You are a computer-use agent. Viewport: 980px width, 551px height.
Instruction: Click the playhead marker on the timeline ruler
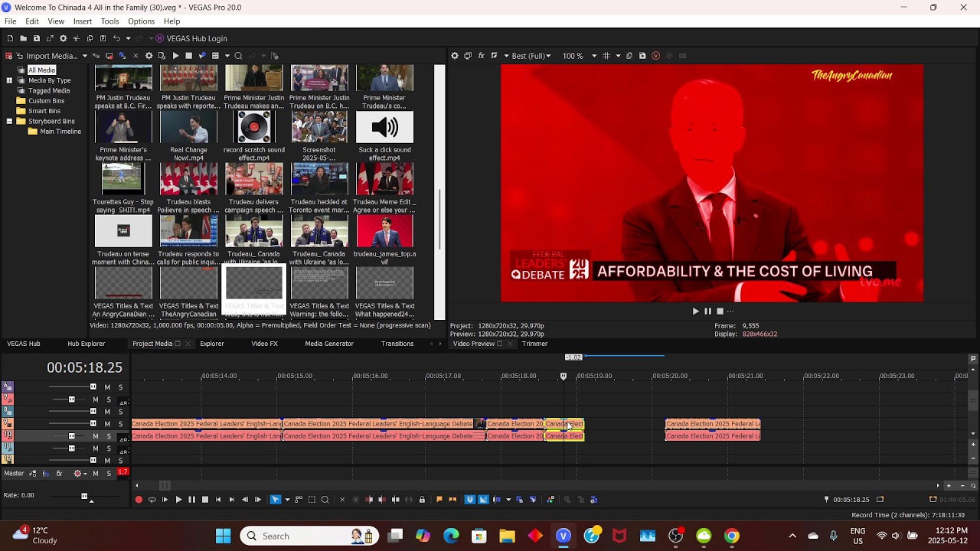coord(563,376)
